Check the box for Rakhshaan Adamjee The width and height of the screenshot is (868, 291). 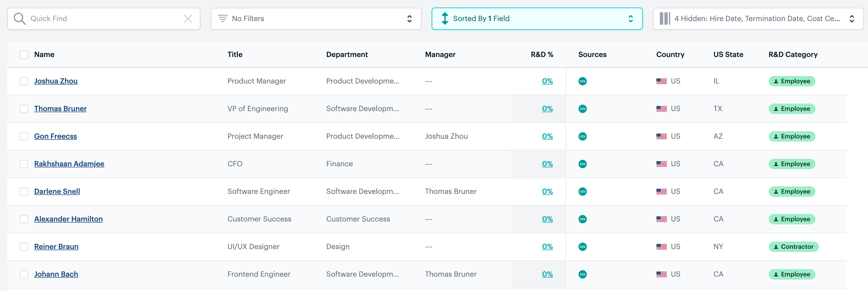pyautogui.click(x=24, y=164)
